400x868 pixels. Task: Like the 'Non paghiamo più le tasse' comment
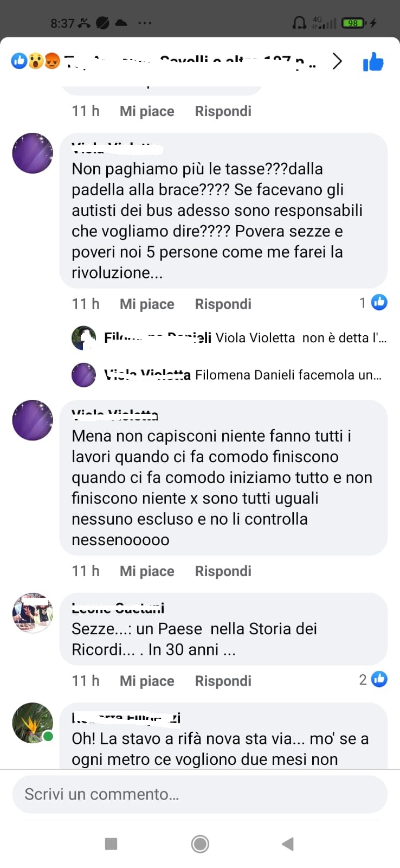(x=147, y=304)
